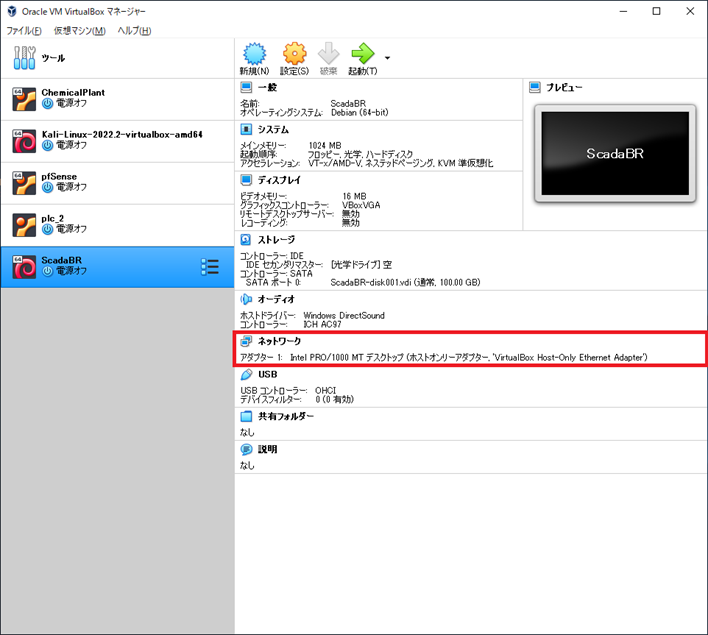Click the OHCI USB controller value
This screenshot has height=635, width=708.
pyautogui.click(x=326, y=390)
